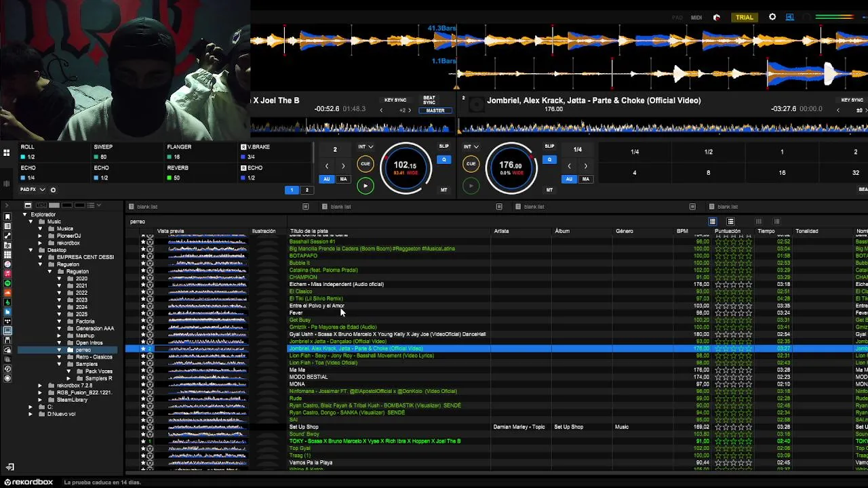Expand the rekordbox 7.2.8 folder
868x488 pixels.
coord(40,386)
